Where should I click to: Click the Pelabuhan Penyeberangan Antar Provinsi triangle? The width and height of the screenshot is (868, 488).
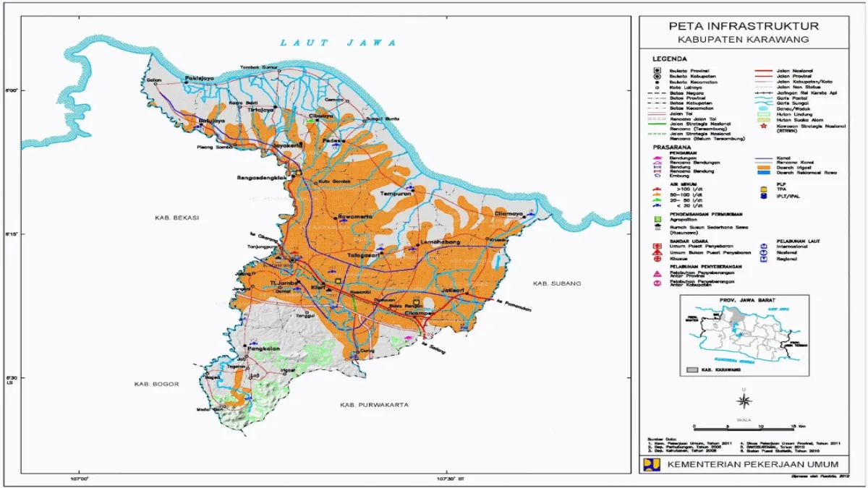point(657,273)
